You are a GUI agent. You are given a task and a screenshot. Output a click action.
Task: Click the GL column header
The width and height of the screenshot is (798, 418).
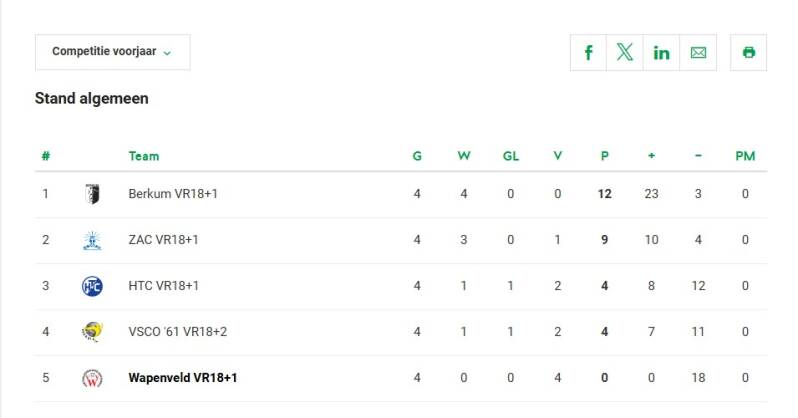[510, 156]
